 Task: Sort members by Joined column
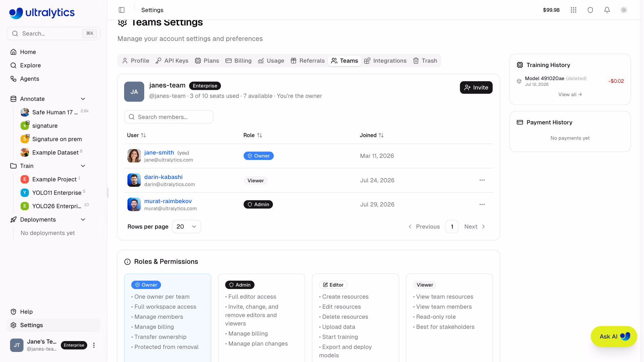372,135
